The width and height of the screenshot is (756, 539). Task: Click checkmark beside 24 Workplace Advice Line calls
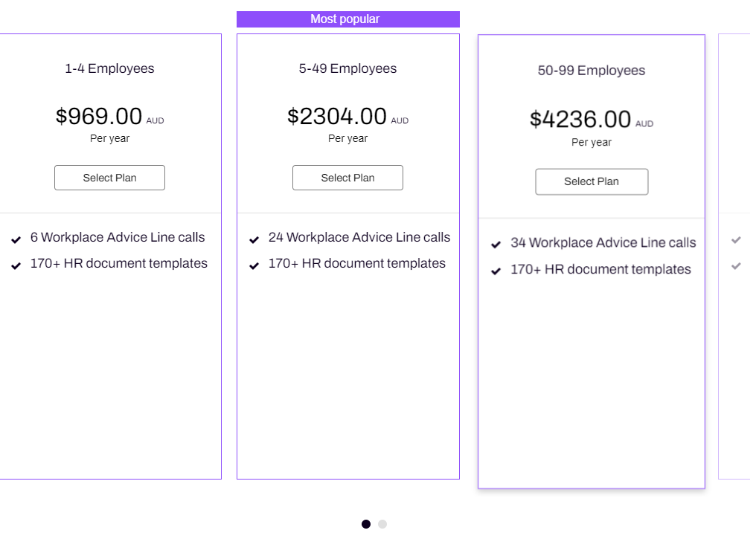click(x=254, y=239)
